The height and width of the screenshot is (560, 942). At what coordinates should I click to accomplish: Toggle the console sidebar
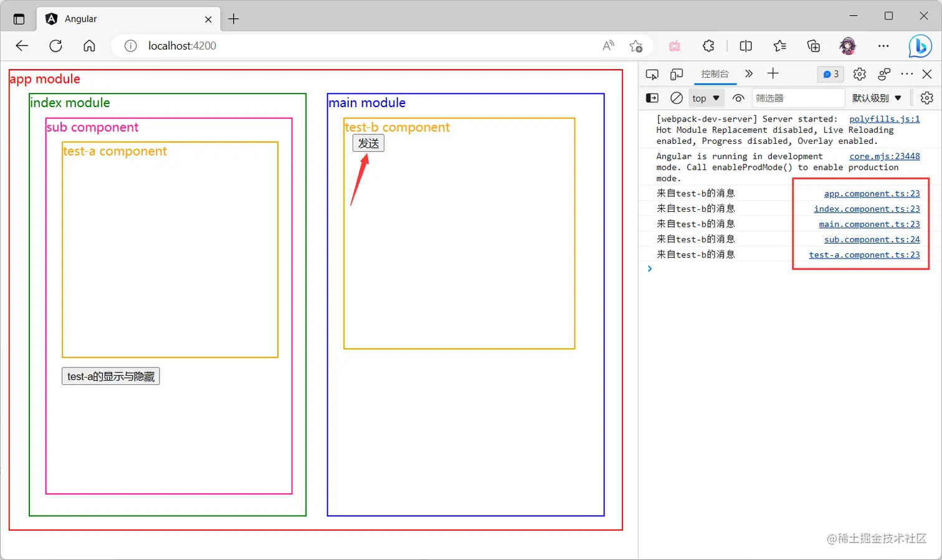[x=652, y=98]
